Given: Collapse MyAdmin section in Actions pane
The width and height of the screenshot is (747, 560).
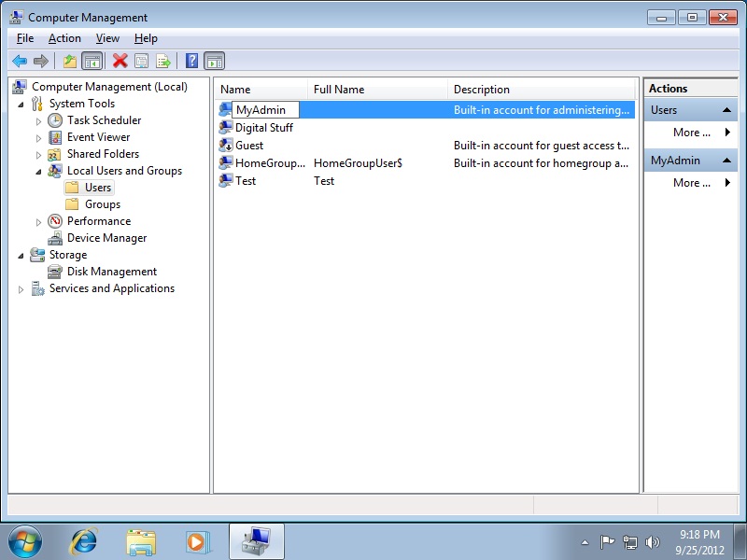Looking at the screenshot, I should click(x=726, y=161).
